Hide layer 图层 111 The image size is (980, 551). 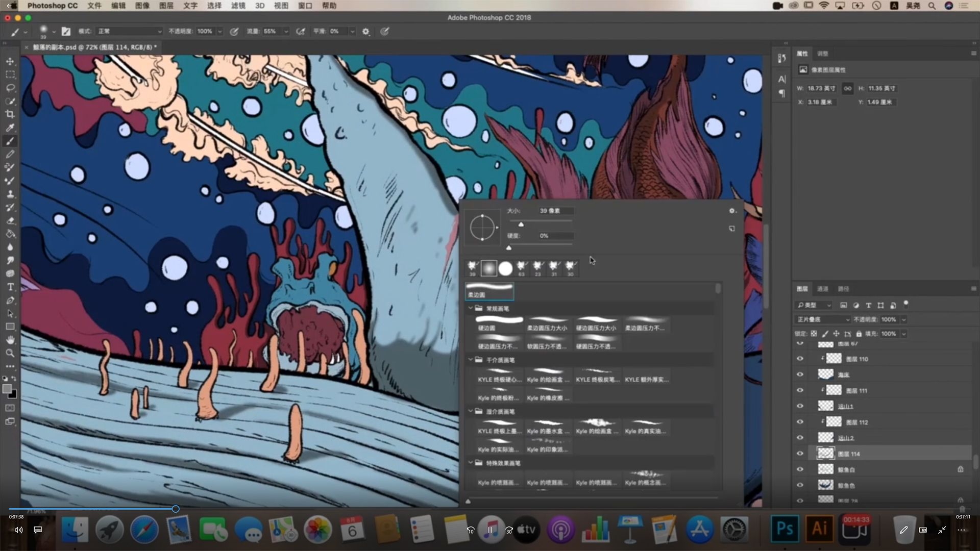point(800,390)
